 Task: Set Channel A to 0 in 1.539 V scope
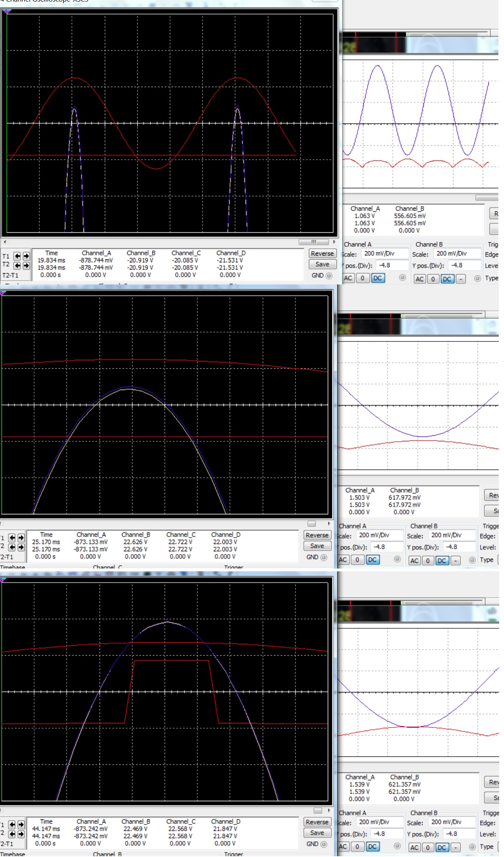click(x=357, y=847)
